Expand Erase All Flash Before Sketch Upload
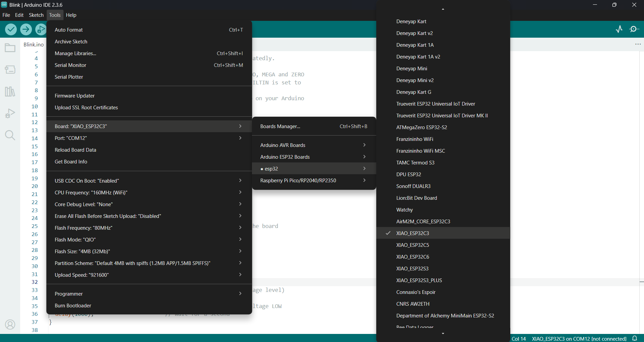This screenshot has width=644, height=342. (149, 216)
